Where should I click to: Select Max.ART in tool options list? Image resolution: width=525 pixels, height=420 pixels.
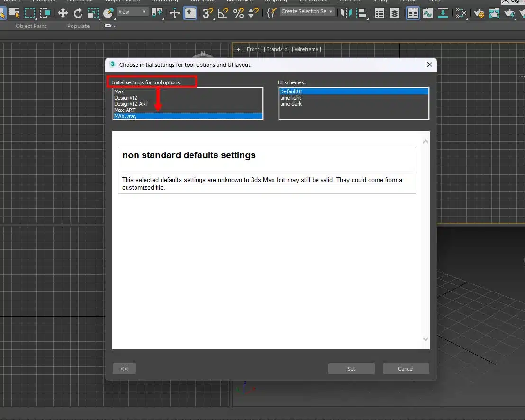click(x=188, y=110)
